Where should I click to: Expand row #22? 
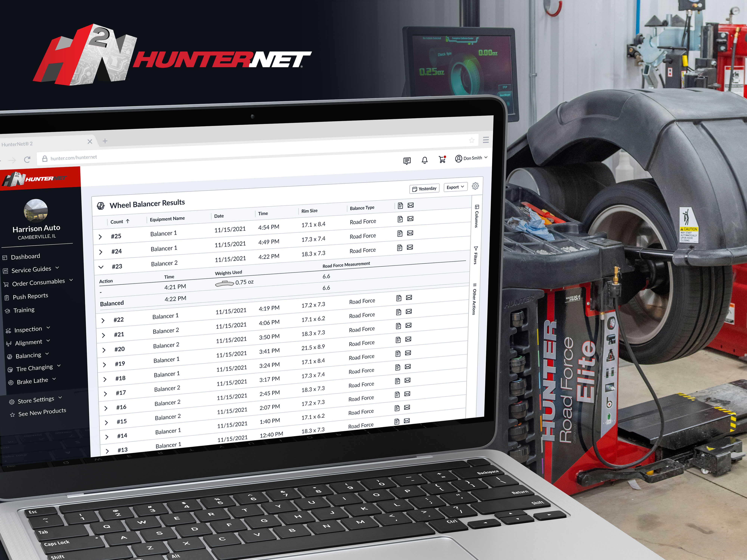(x=103, y=321)
